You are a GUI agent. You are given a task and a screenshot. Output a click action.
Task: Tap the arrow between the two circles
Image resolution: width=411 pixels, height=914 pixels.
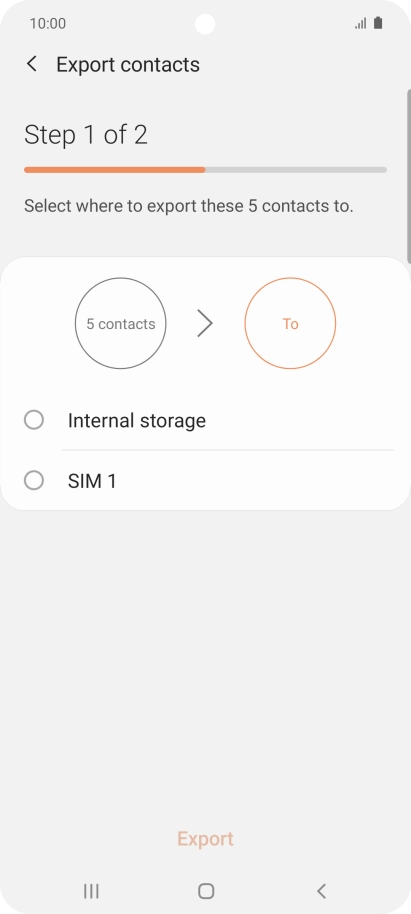point(205,324)
